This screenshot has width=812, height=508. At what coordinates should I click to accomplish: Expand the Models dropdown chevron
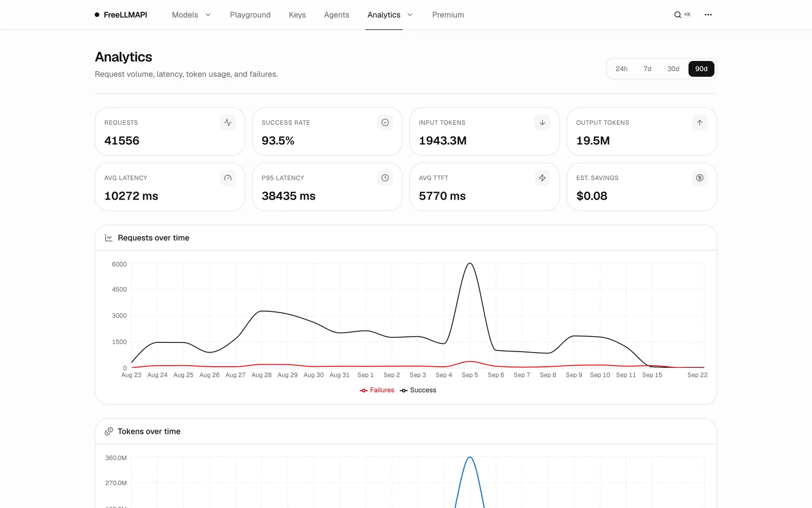coord(208,15)
